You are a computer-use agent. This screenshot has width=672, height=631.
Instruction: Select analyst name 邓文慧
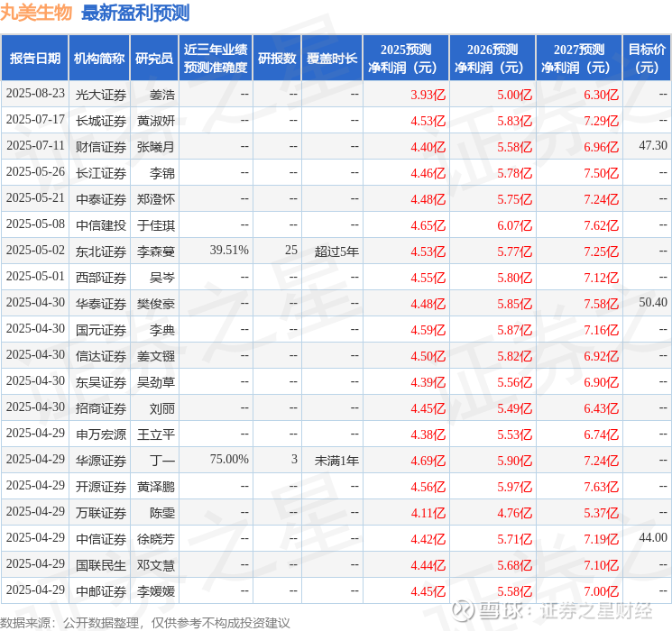155,565
